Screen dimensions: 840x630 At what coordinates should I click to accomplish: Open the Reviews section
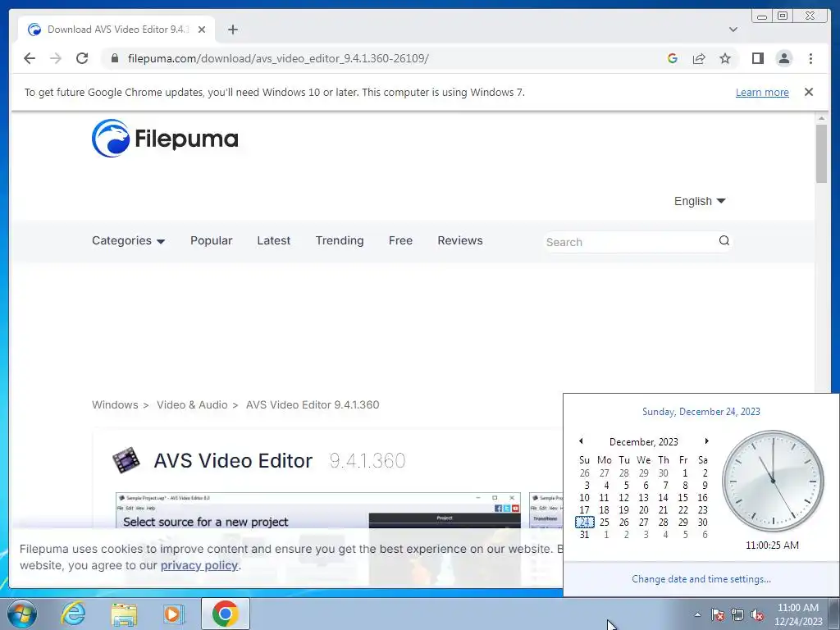coord(460,240)
